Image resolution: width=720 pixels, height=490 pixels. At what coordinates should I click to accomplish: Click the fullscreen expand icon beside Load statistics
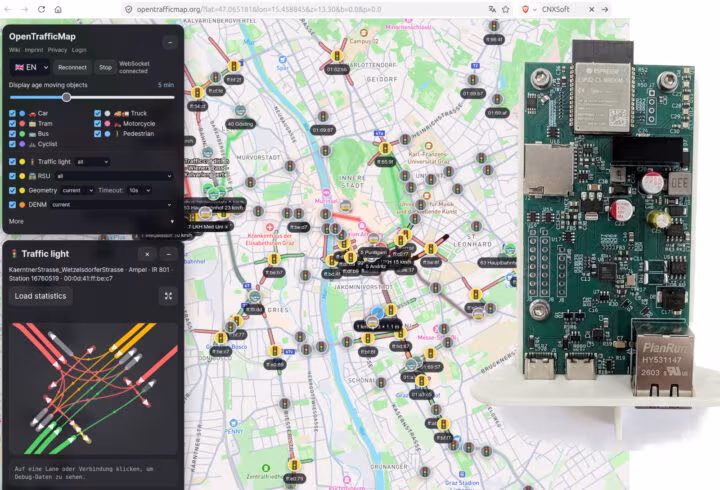point(169,296)
